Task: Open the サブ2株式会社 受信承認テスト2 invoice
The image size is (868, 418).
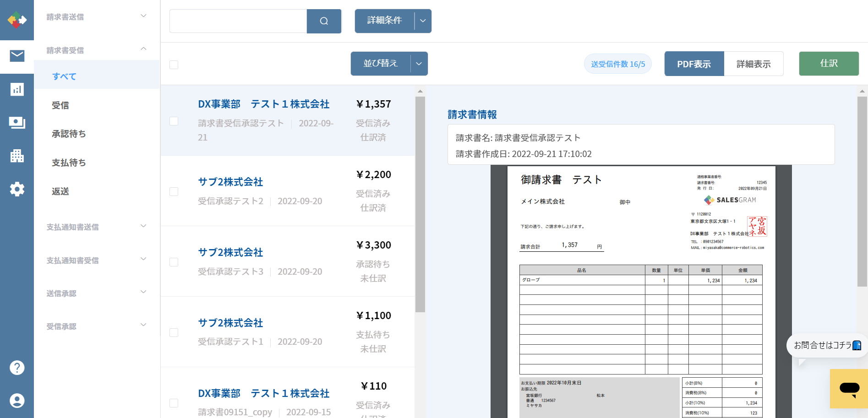Action: [288, 191]
